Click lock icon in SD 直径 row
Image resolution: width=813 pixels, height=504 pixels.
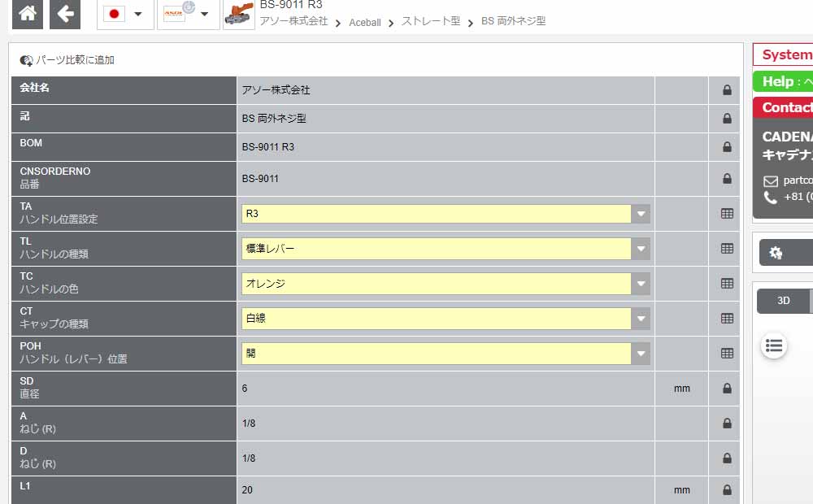coord(727,389)
